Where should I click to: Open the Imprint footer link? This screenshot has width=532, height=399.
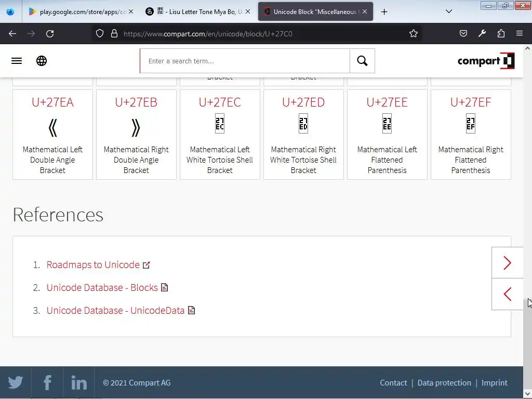pyautogui.click(x=495, y=383)
